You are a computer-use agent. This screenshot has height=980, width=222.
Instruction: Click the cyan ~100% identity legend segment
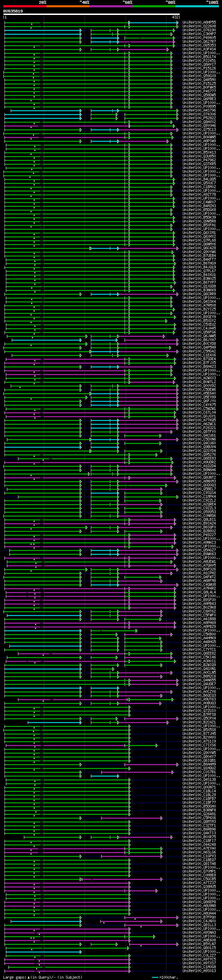click(197, 6)
